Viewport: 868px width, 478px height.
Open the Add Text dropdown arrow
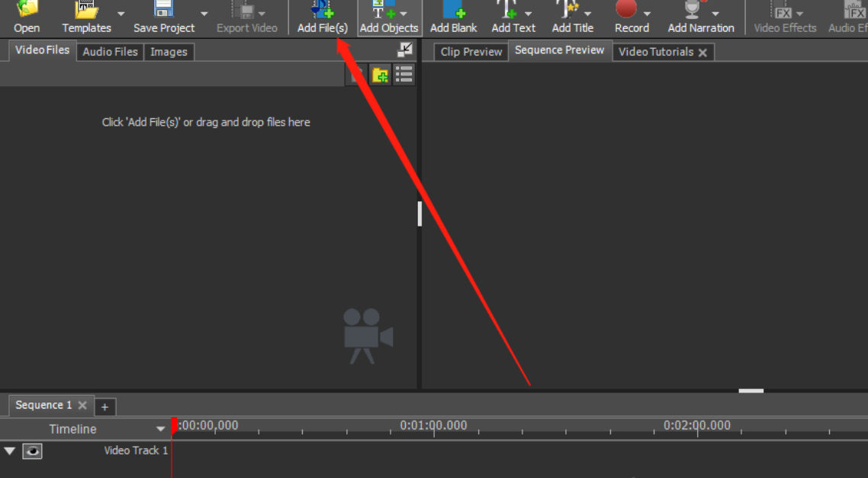[x=528, y=14]
